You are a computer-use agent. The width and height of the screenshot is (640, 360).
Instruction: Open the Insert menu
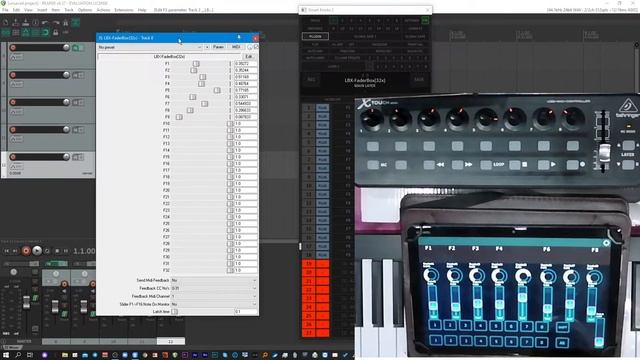coord(42,10)
